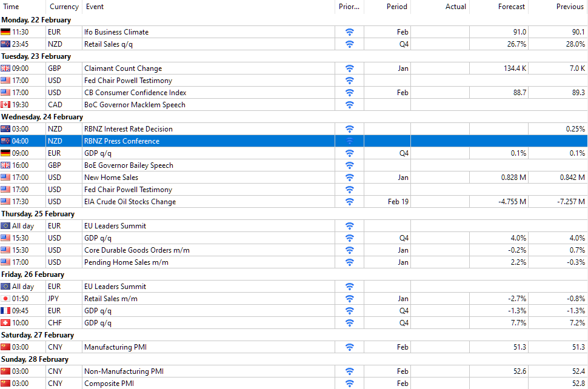Sort the calendar by the Time column header
The image size is (588, 389).
(x=12, y=7)
